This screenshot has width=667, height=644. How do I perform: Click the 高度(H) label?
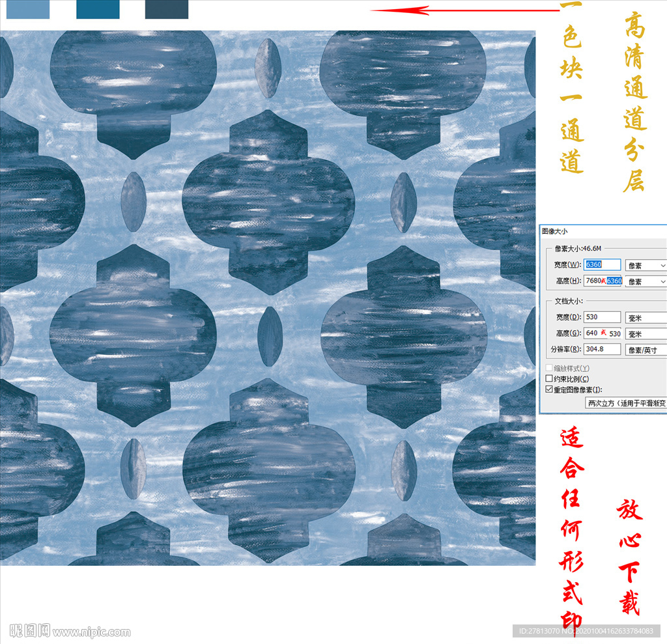click(x=569, y=281)
